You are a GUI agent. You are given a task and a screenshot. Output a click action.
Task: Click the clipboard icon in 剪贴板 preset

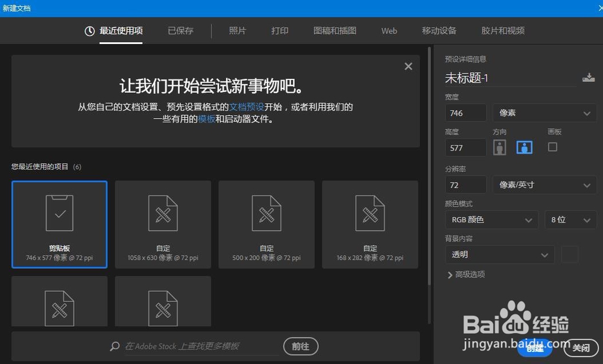(x=60, y=213)
